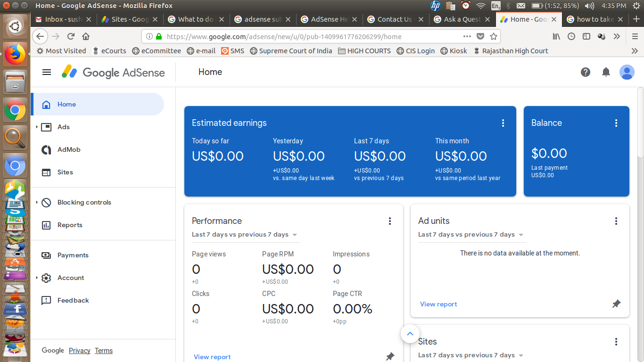Open the Privacy link
The image size is (644, 362).
(x=79, y=351)
